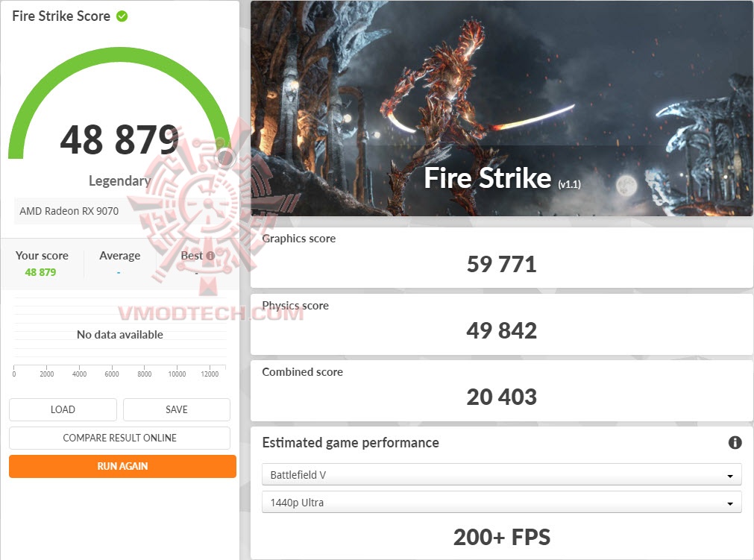754x560 pixels.
Task: Click the green validation checkmark icon
Action: click(x=122, y=16)
